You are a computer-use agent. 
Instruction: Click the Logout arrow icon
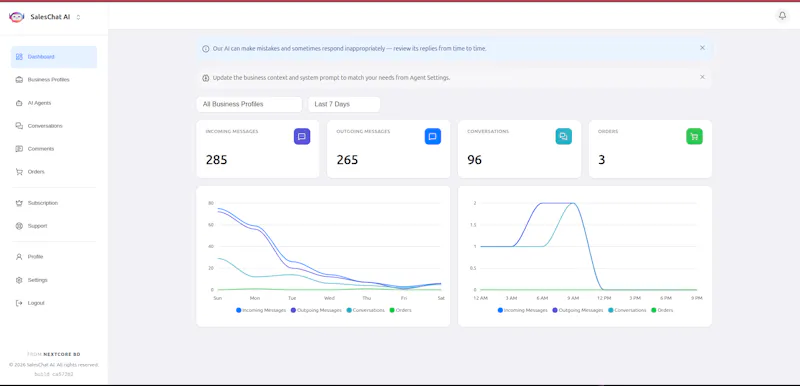click(x=19, y=303)
